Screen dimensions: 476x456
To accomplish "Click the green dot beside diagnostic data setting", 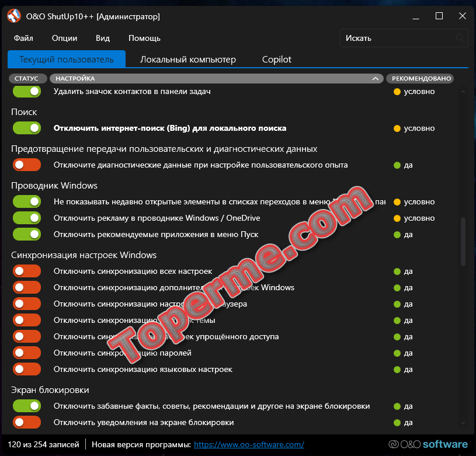I will (x=397, y=165).
